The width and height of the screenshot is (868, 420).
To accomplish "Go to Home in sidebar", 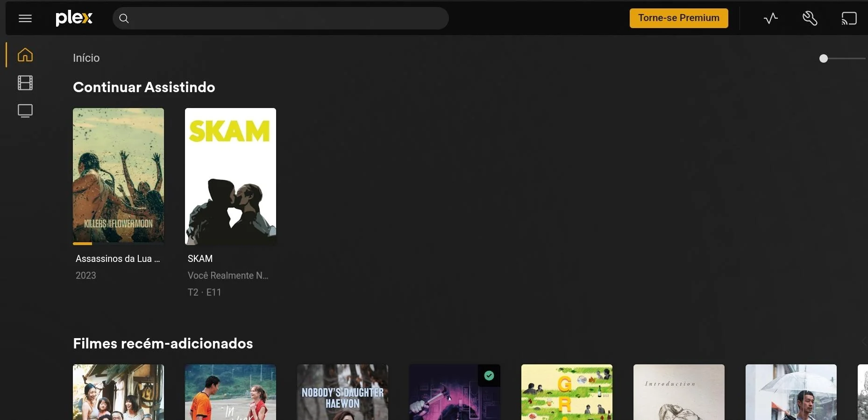I will (x=25, y=55).
